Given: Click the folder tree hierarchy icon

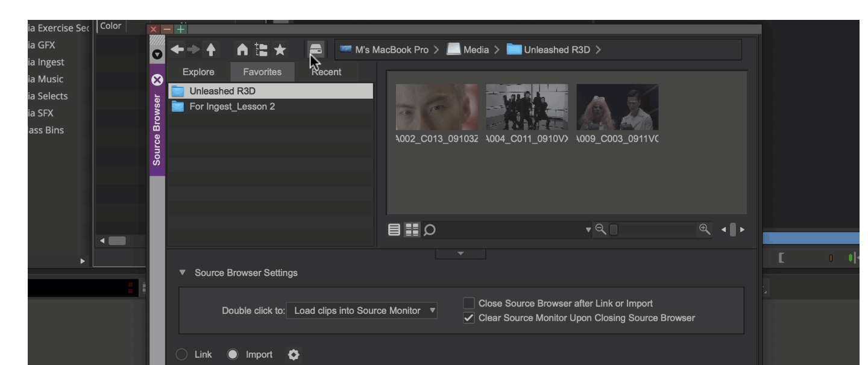Looking at the screenshot, I should (261, 50).
